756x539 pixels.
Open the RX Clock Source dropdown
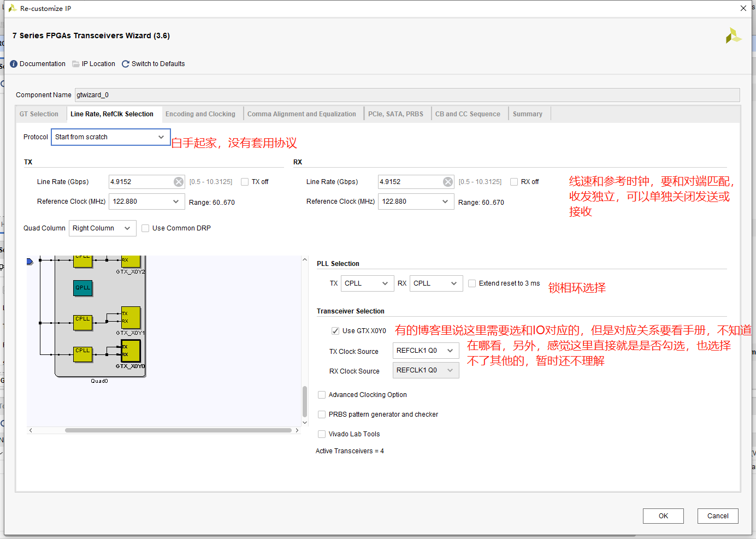click(426, 370)
